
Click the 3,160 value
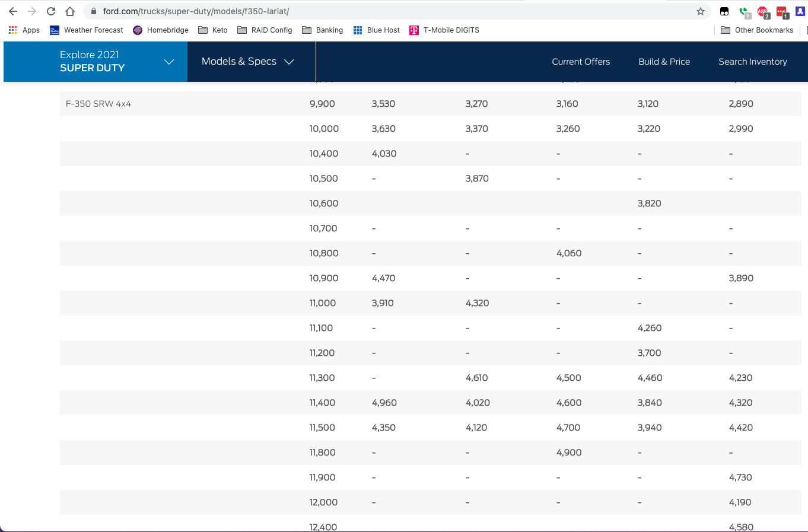point(567,104)
